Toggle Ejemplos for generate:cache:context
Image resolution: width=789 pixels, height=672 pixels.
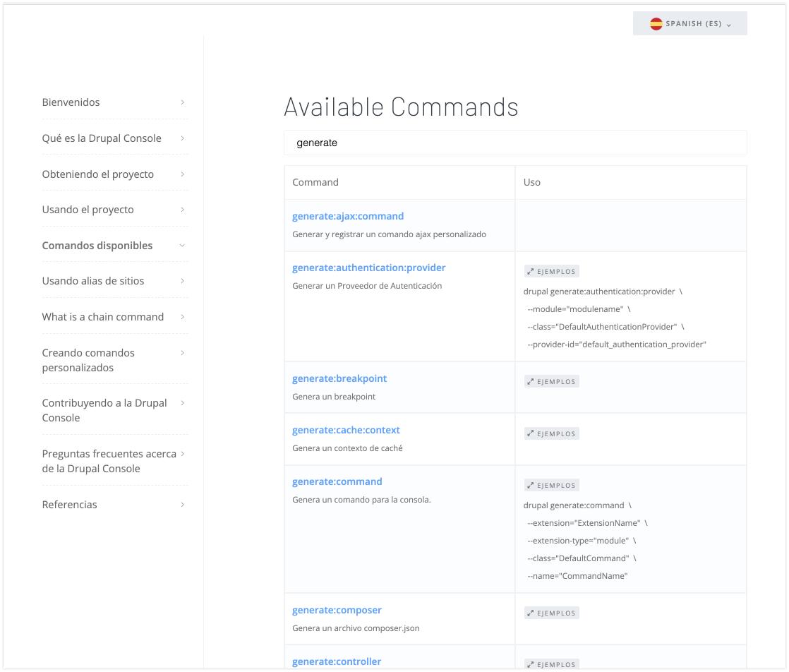(x=551, y=434)
